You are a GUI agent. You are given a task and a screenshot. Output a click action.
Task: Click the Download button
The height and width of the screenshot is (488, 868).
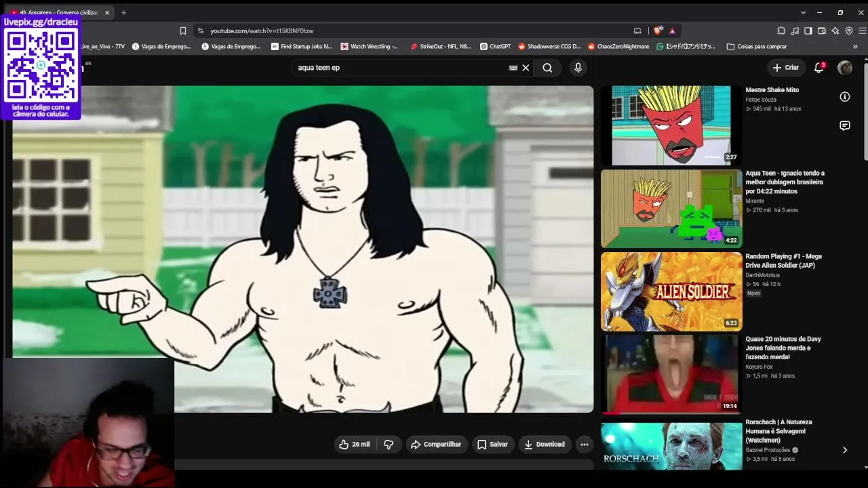point(545,445)
